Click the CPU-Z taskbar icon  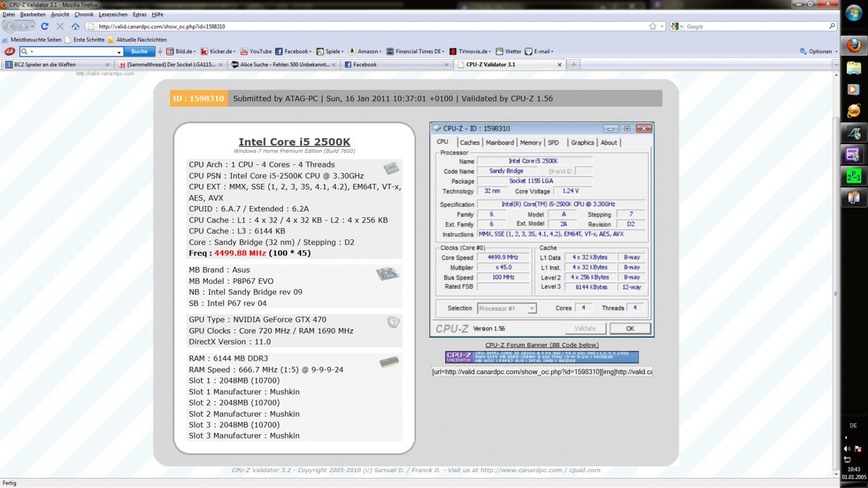(853, 155)
